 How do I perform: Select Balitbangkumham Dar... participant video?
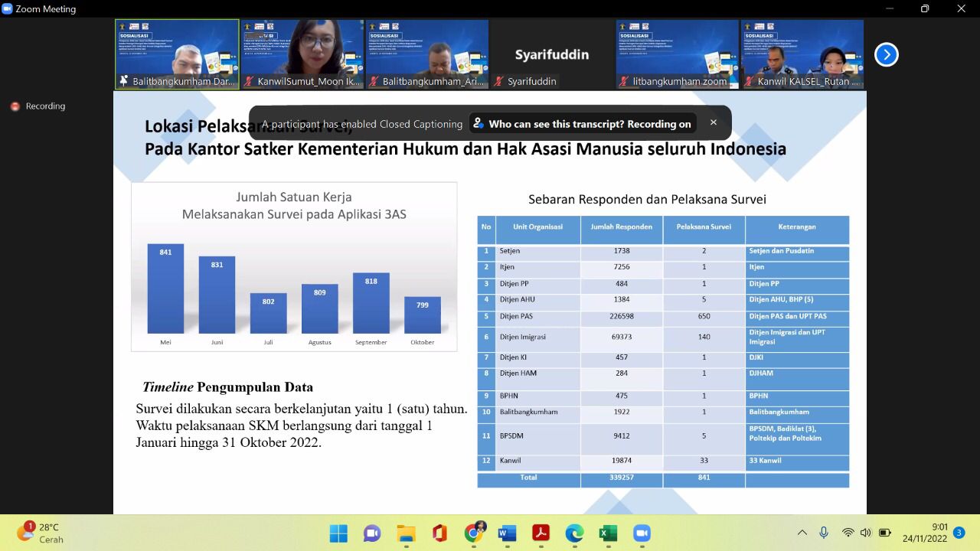[177, 54]
